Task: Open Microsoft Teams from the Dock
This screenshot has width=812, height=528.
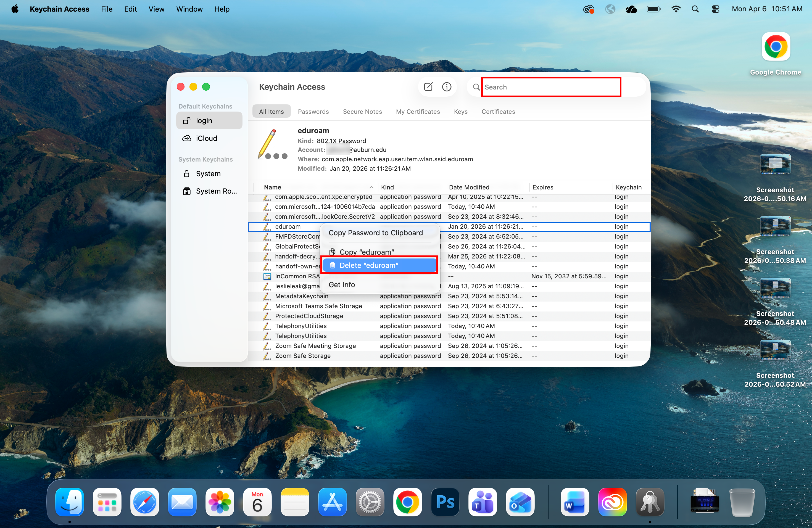Action: pyautogui.click(x=483, y=502)
